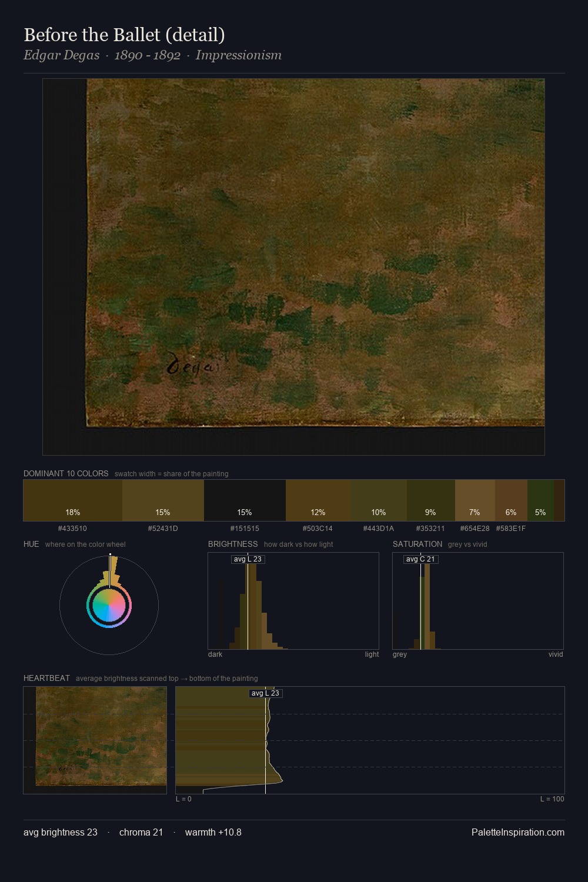Image resolution: width=588 pixels, height=882 pixels.
Task: Click the hex code text "#654E28"
Action: point(475,529)
